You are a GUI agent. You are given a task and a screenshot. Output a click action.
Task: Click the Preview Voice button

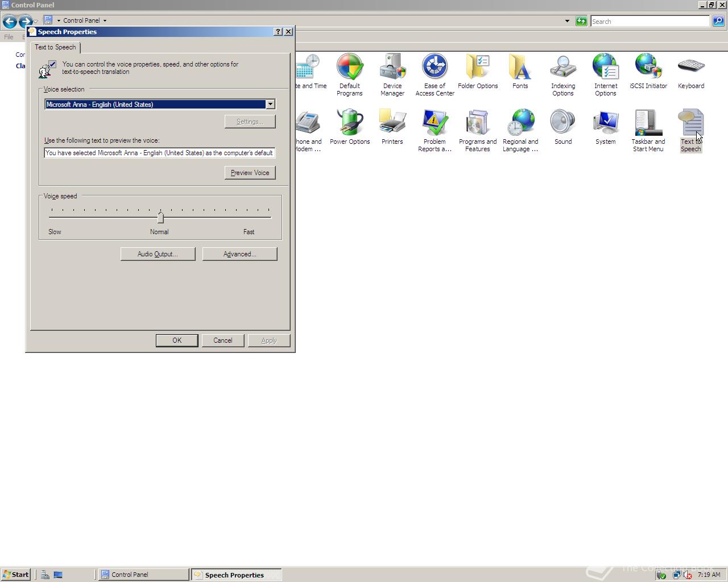click(250, 173)
